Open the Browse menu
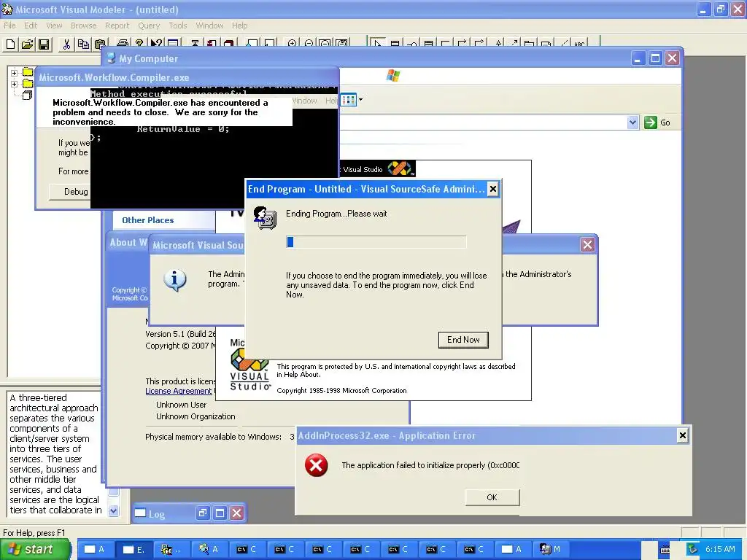747x560 pixels. [x=83, y=26]
